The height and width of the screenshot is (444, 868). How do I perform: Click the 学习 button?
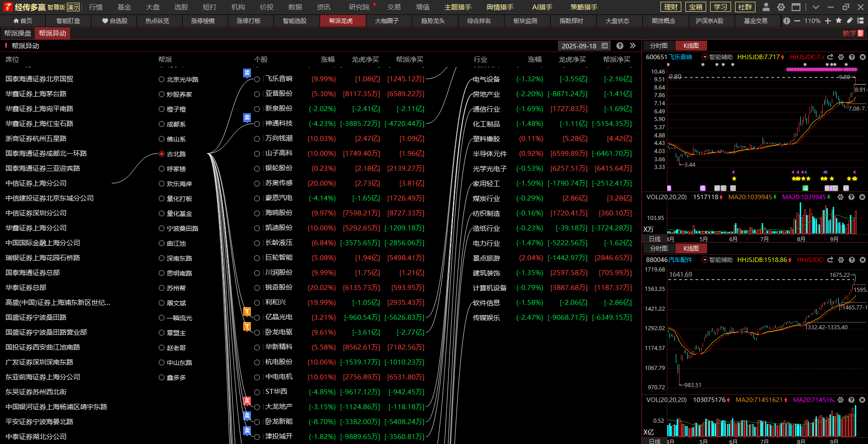[x=721, y=7]
